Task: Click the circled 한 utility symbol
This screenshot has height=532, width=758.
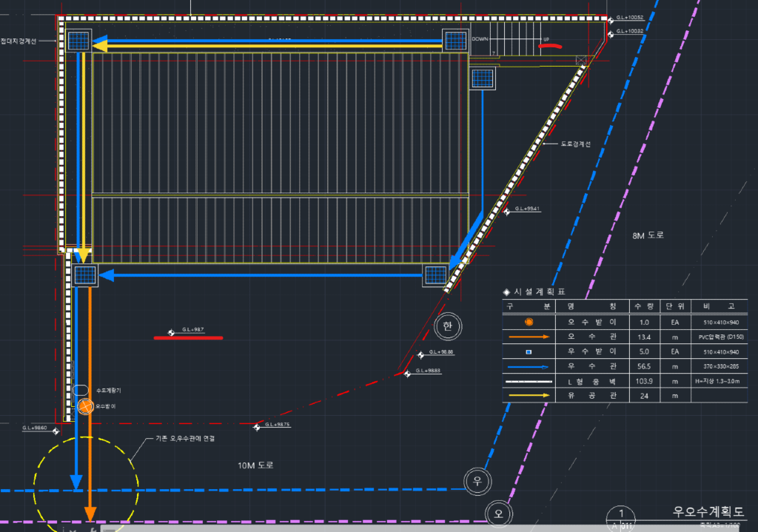Action: tap(446, 326)
